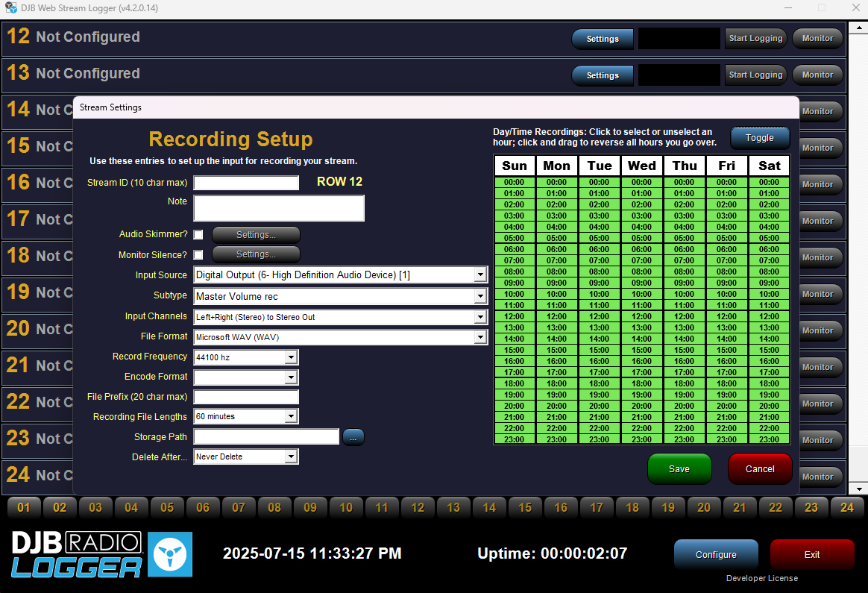Click the Storage Path input field
Screen dimensions: 868x593
(266, 437)
